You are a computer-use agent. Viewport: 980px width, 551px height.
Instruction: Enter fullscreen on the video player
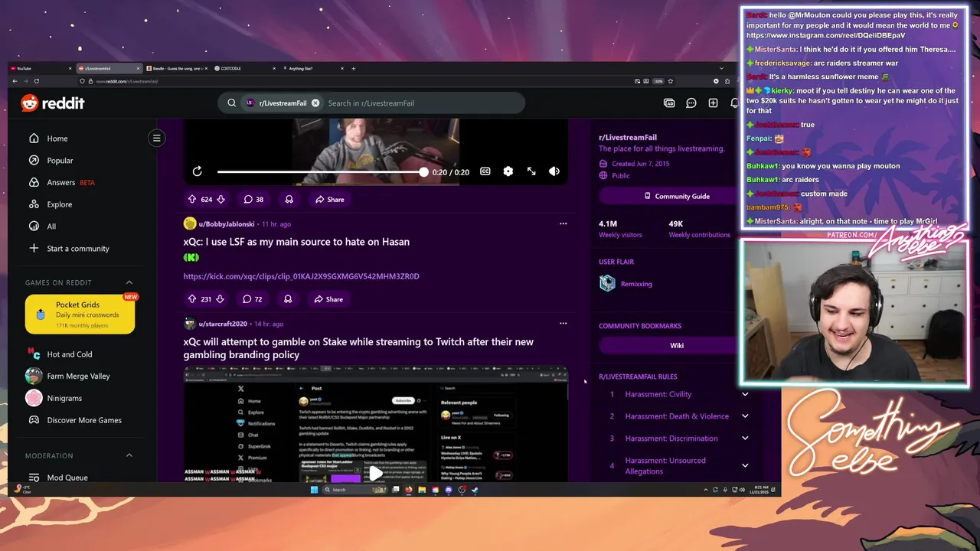tap(531, 171)
